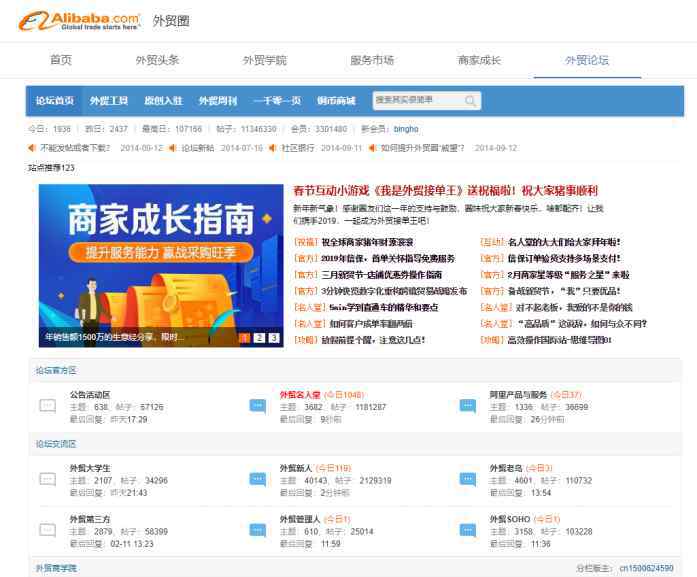Click the 外贸新人 chat bubble icon
The height and width of the screenshot is (577, 697).
(x=257, y=479)
